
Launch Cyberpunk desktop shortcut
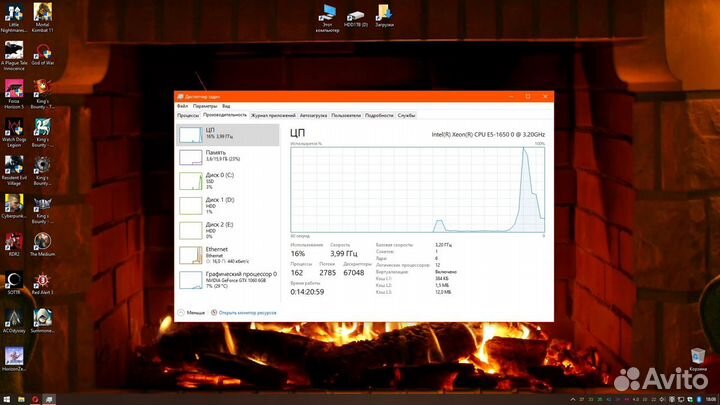[x=14, y=206]
